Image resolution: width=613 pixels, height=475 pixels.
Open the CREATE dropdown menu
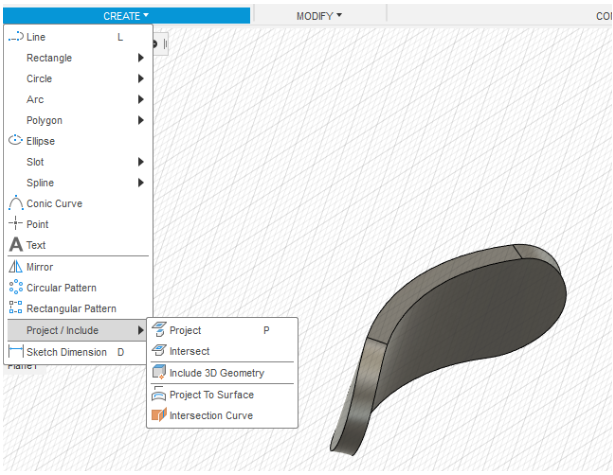[x=126, y=16]
